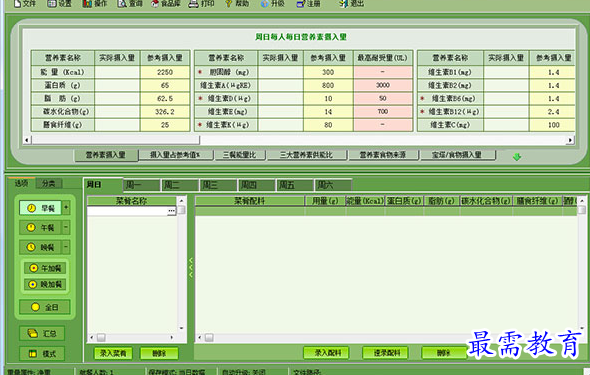590x375 pixels.
Task: Open the 文件 file menu
Action: coord(25,4)
